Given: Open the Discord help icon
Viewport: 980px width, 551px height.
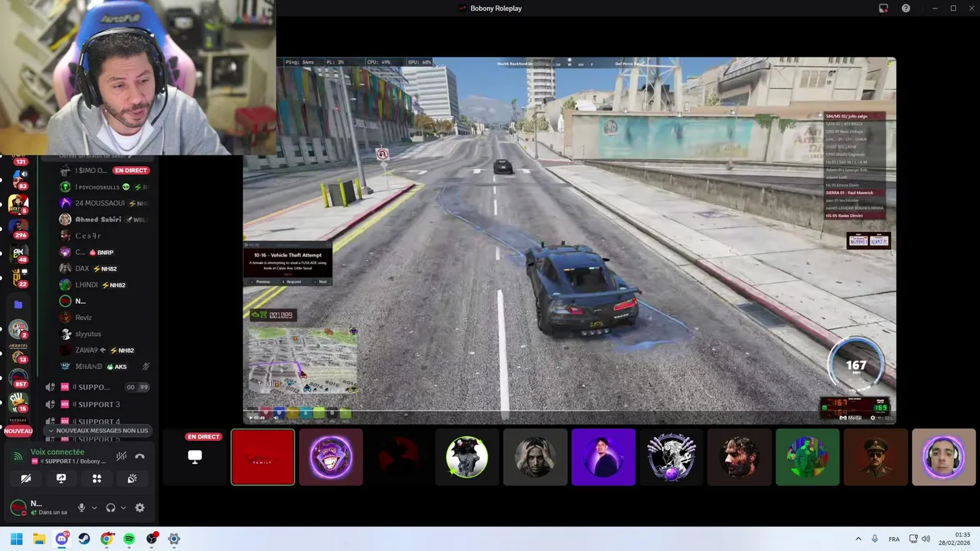Looking at the screenshot, I should click(906, 8).
